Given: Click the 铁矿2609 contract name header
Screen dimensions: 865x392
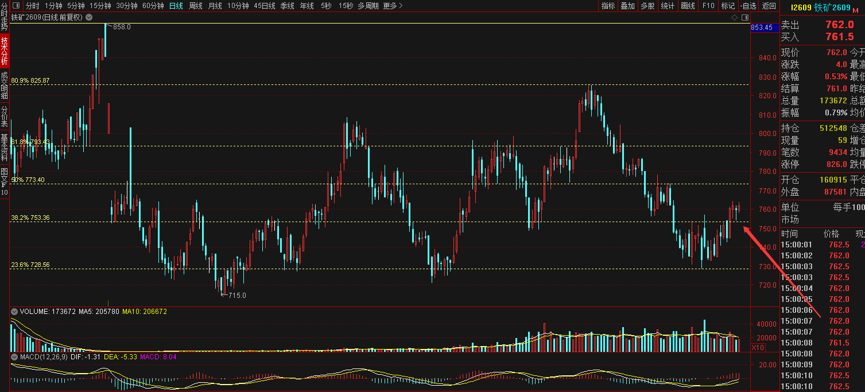Looking at the screenshot, I should pyautogui.click(x=833, y=7).
